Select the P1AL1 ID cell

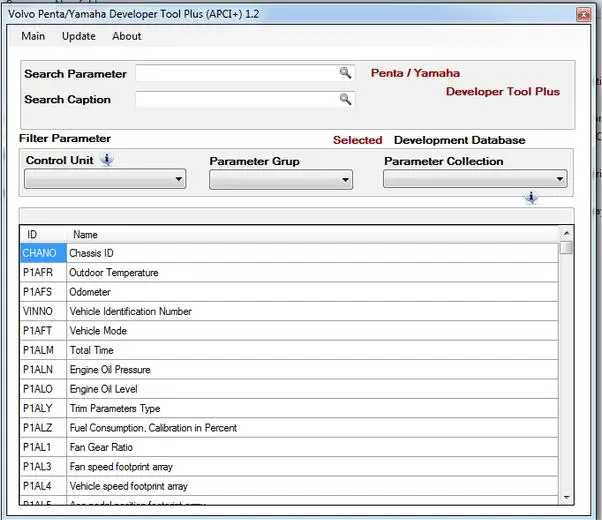(43, 447)
